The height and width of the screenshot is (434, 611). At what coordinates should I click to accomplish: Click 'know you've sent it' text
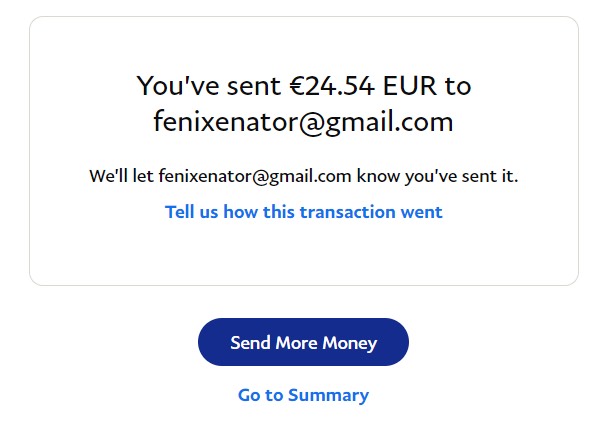437,177
